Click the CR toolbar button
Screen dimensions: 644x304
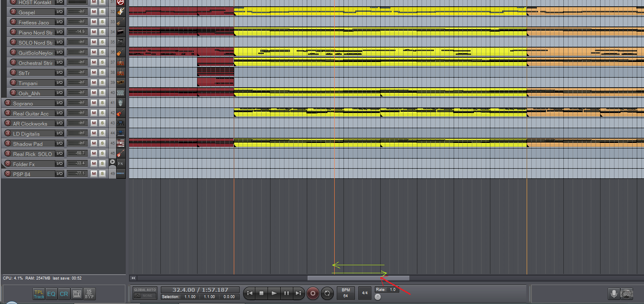coord(64,294)
